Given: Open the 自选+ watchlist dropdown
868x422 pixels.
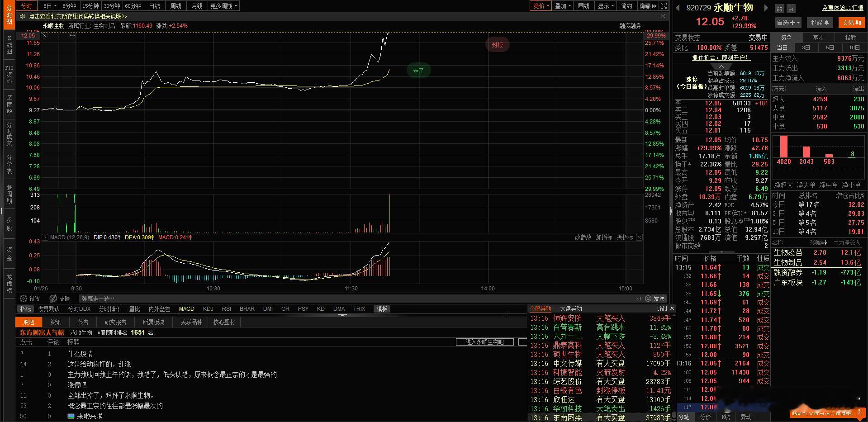Looking at the screenshot, I should coord(788,23).
